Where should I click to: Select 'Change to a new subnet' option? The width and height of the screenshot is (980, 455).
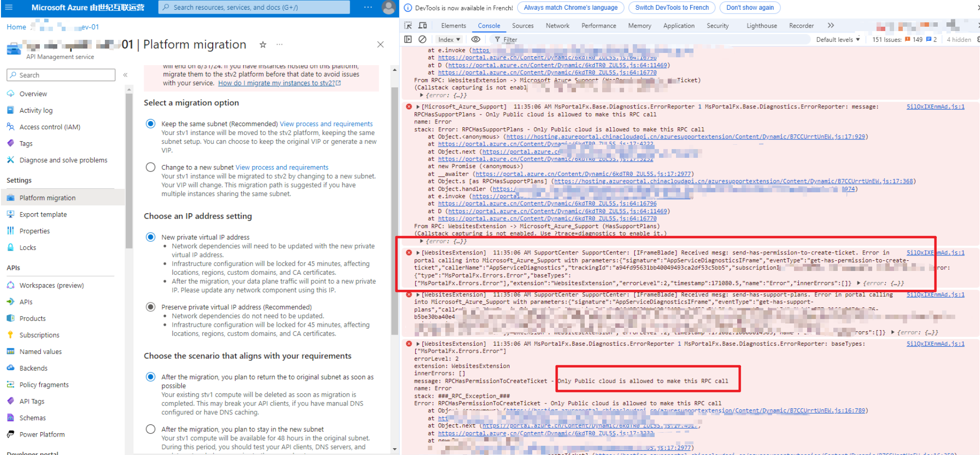151,168
